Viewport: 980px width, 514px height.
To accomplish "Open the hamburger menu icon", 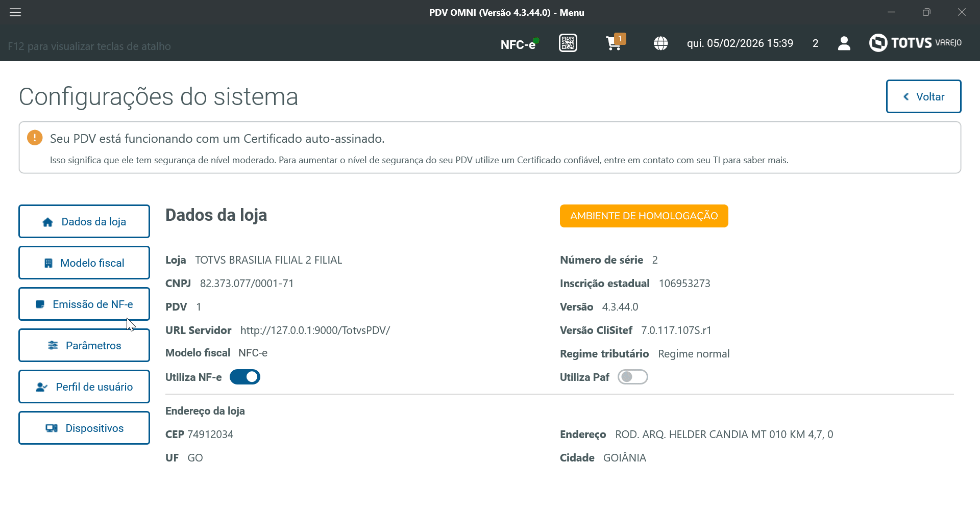I will [x=15, y=12].
